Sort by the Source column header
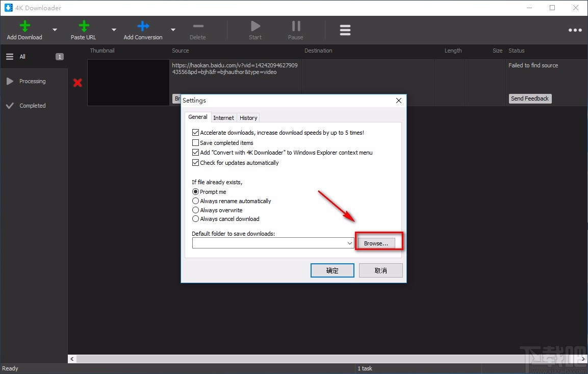 pyautogui.click(x=181, y=51)
